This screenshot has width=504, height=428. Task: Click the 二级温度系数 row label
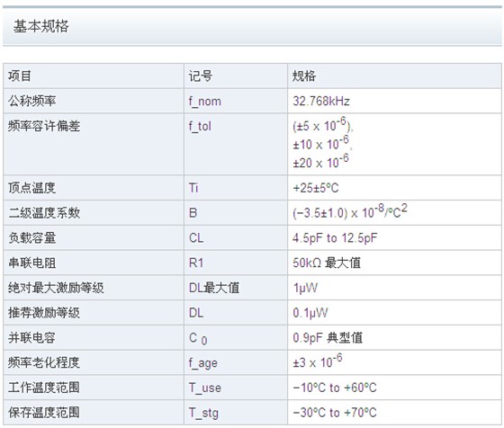point(44,213)
